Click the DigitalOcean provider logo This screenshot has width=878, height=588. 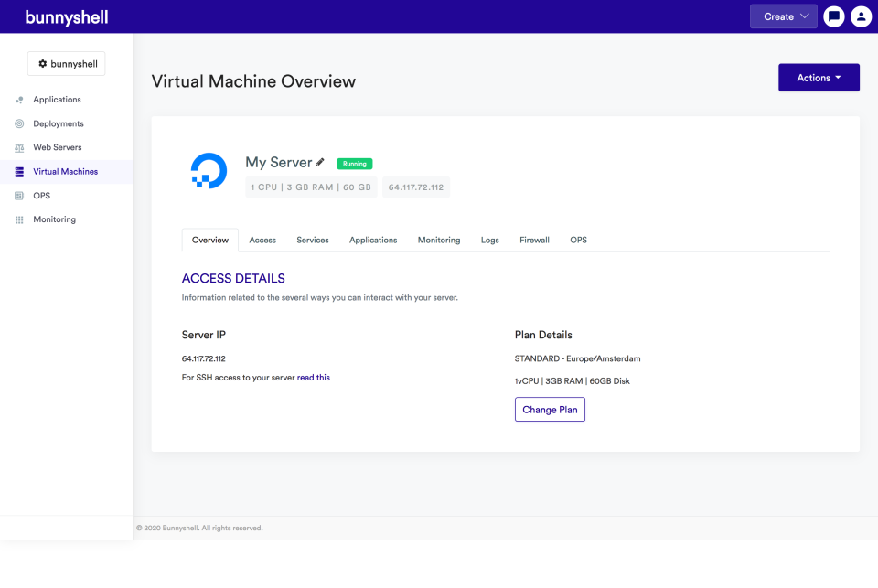pos(209,171)
